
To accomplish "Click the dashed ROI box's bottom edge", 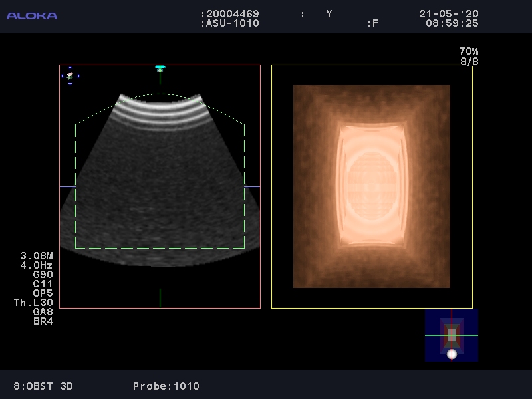I will coord(160,248).
